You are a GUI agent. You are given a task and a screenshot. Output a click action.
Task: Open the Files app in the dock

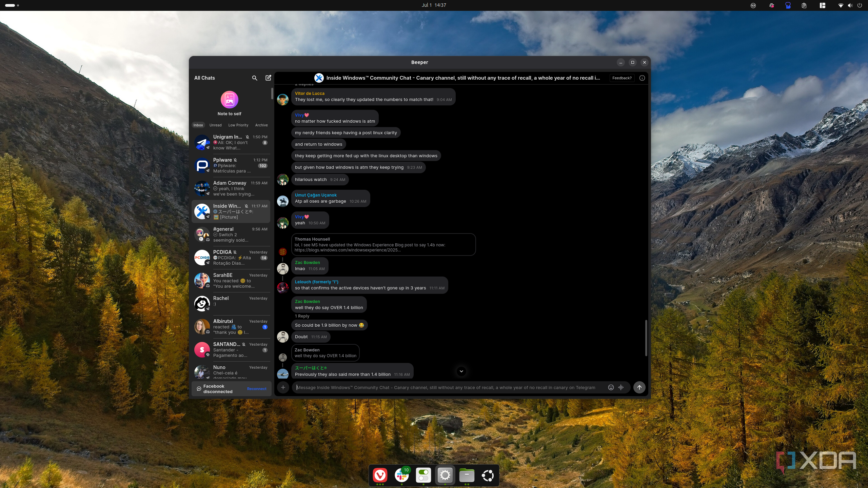467,475
